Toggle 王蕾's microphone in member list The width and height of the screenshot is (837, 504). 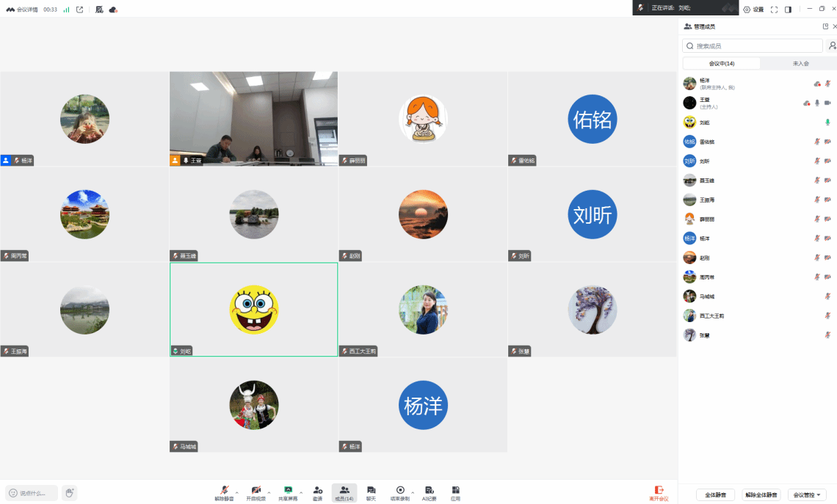click(x=817, y=103)
